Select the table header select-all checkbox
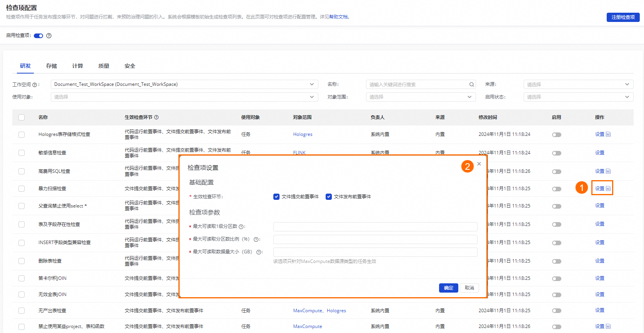The width and height of the screenshot is (644, 333). coord(22,117)
